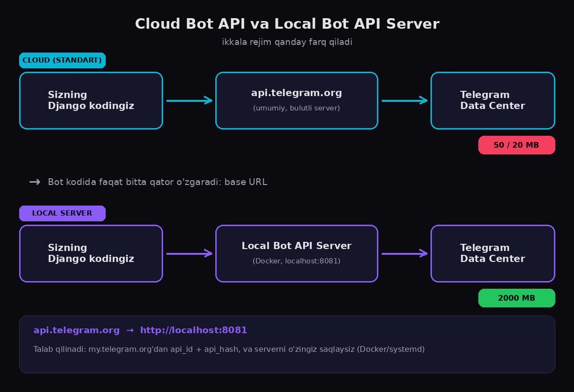Viewport: 574px width, 392px height.
Task: Click the 'Talab qilinadi: my.telegram.org'dan' requirement line
Action: point(229,349)
